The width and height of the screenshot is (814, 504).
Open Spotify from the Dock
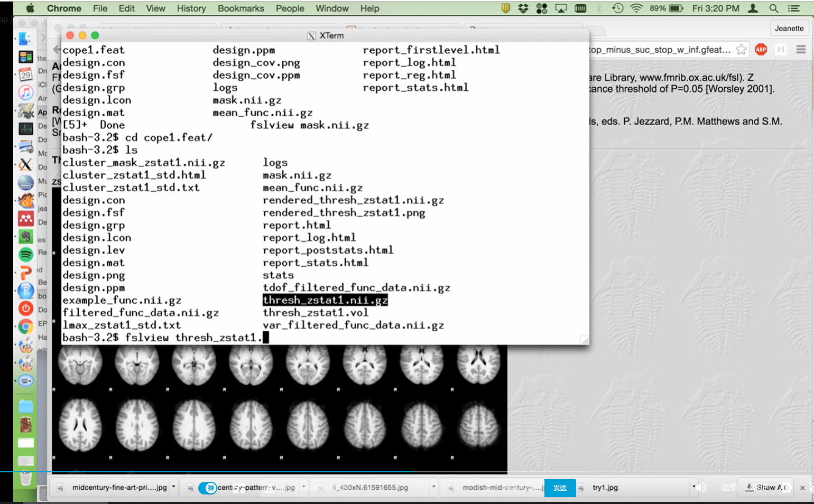[x=25, y=255]
